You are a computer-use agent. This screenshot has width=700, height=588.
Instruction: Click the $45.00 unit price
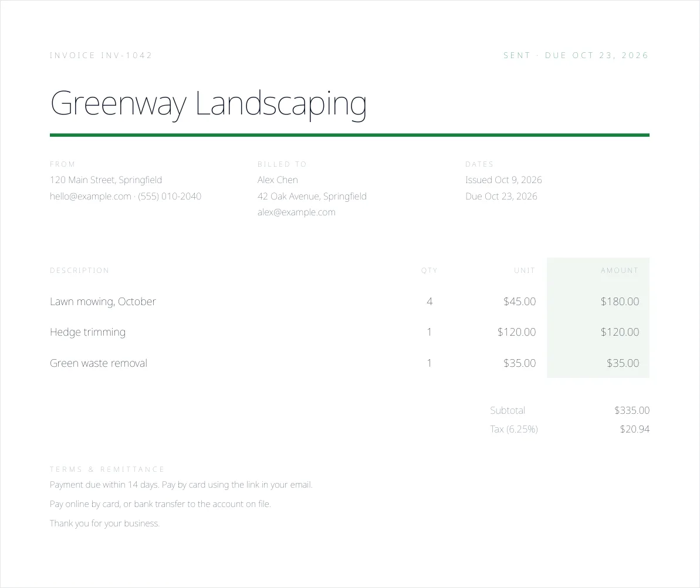pos(520,302)
